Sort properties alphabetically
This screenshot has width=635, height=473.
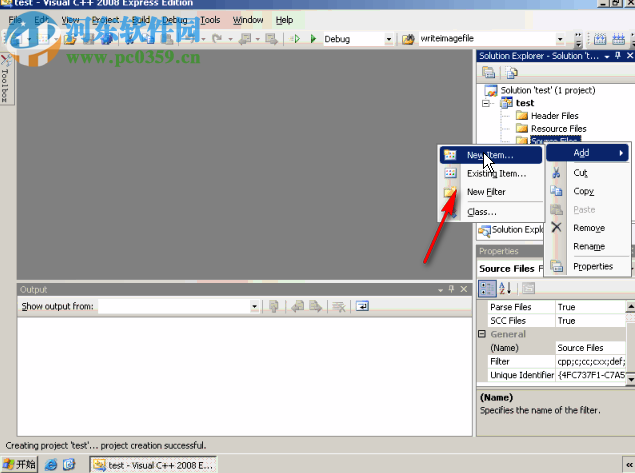click(505, 288)
